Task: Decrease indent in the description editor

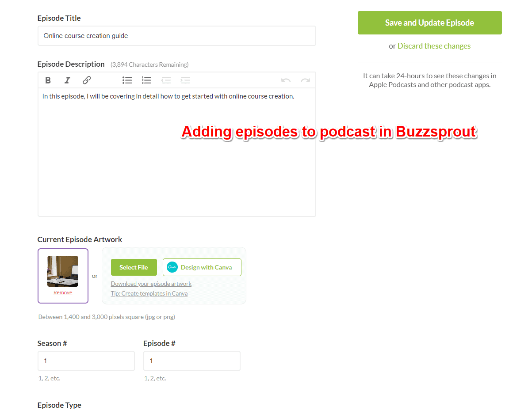Action: (x=166, y=80)
